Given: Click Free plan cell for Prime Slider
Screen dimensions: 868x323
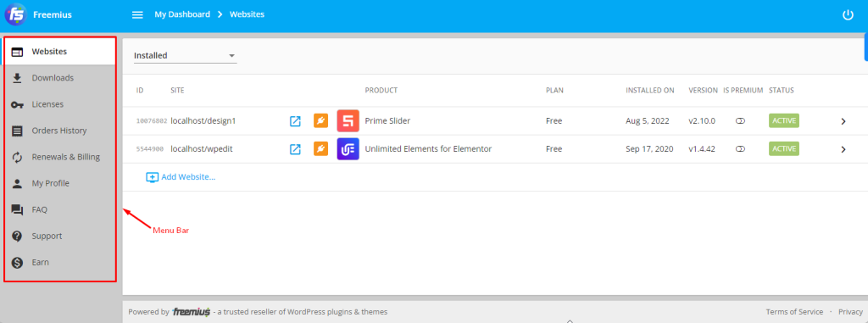Looking at the screenshot, I should (554, 120).
